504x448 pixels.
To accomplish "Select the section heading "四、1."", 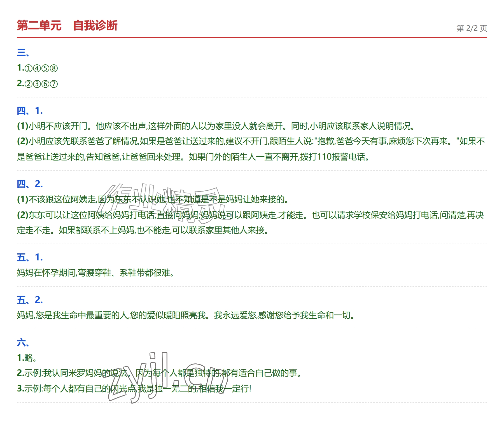I will (x=30, y=111).
